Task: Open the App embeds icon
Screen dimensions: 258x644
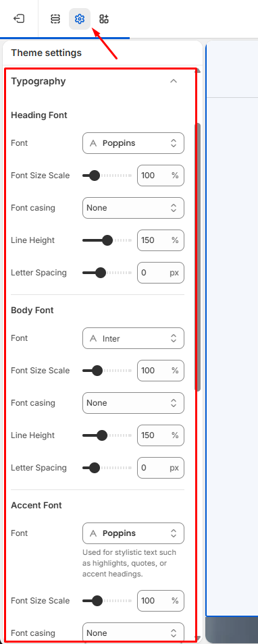Action: (x=104, y=19)
